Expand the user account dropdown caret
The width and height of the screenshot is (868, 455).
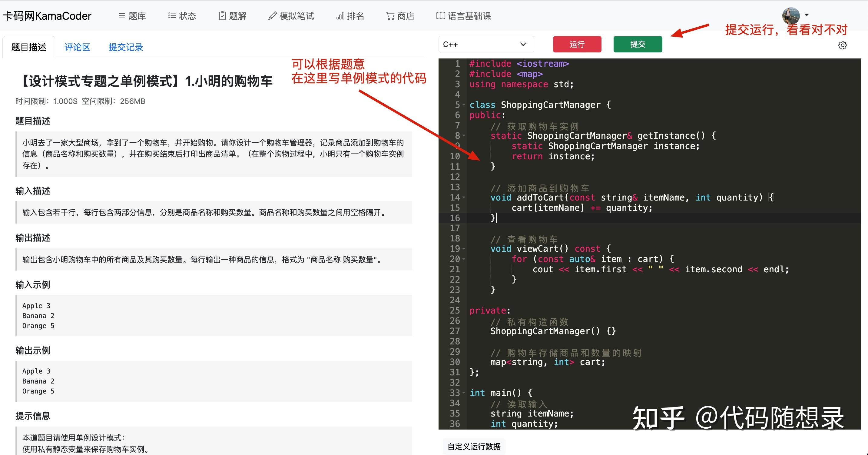click(807, 15)
